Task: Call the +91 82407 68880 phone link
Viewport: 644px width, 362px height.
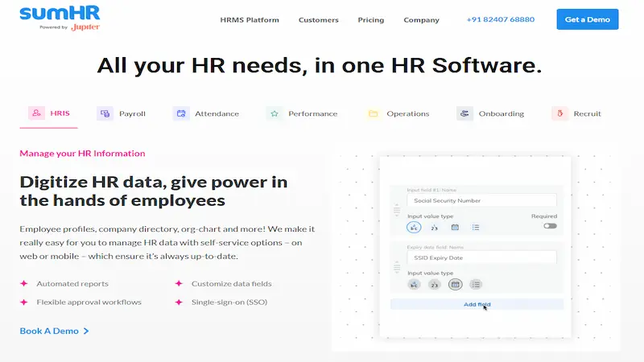Action: [500, 20]
